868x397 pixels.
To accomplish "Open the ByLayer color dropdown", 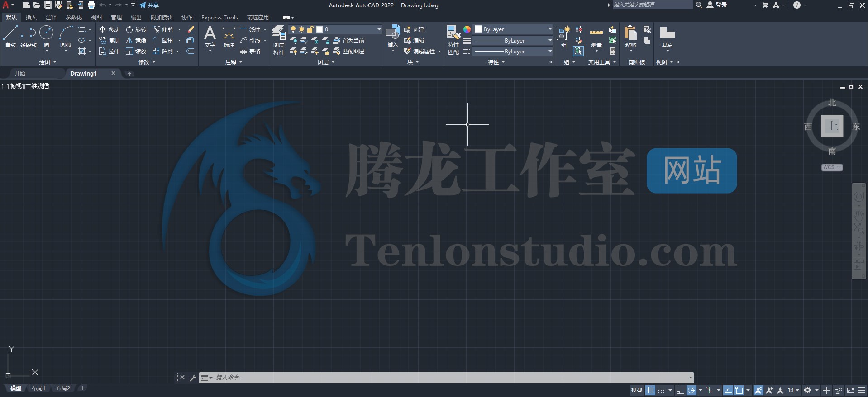I will tap(513, 29).
